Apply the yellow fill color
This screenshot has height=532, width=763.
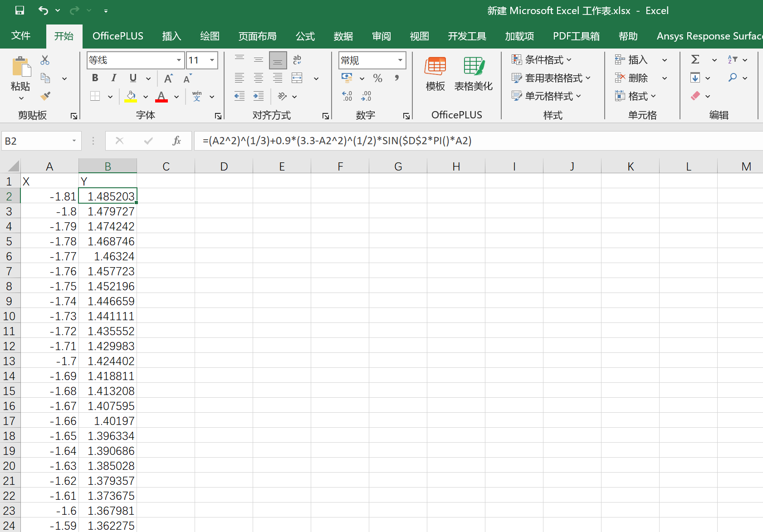coord(131,96)
